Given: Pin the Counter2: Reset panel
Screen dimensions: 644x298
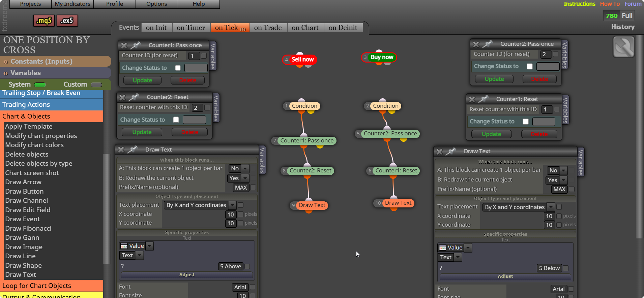Looking at the screenshot, I should pos(134,97).
